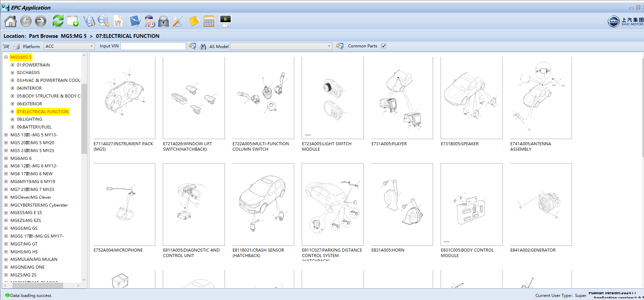Screen dimensions: 644x300
Task: Expand the 01:POWERTRAIN node
Action: click(12, 65)
